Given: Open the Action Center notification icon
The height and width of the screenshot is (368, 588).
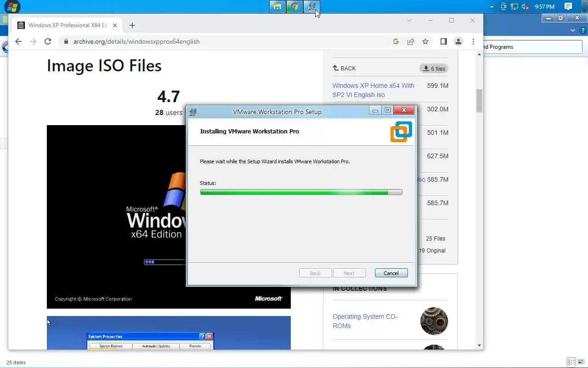Looking at the screenshot, I should 568,6.
